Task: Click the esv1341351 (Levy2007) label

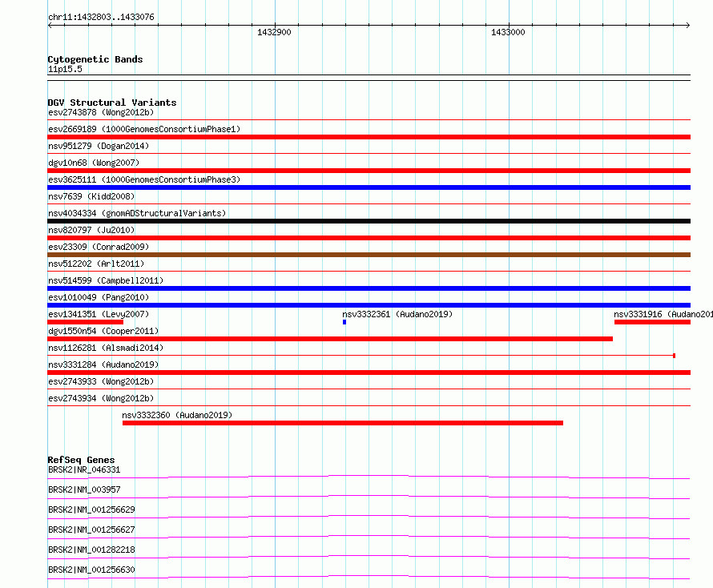Action: tap(99, 314)
